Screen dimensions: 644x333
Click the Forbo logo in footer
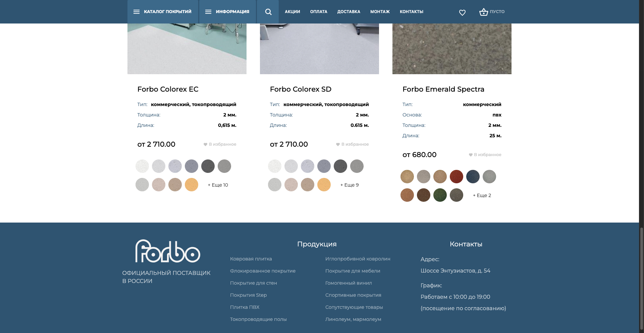click(168, 251)
